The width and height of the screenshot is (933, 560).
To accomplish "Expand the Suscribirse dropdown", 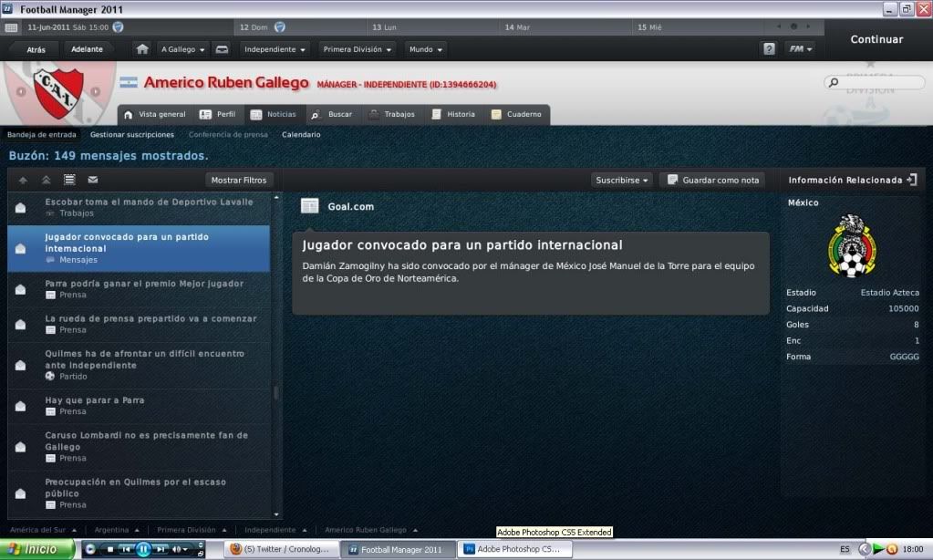I will 622,180.
